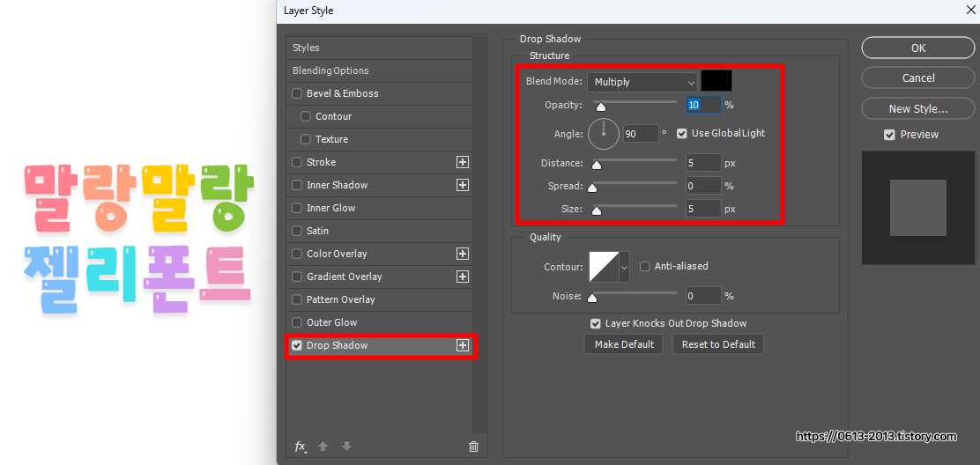This screenshot has width=980, height=465.
Task: Enable the Outer Glow checkbox
Action: 297,322
